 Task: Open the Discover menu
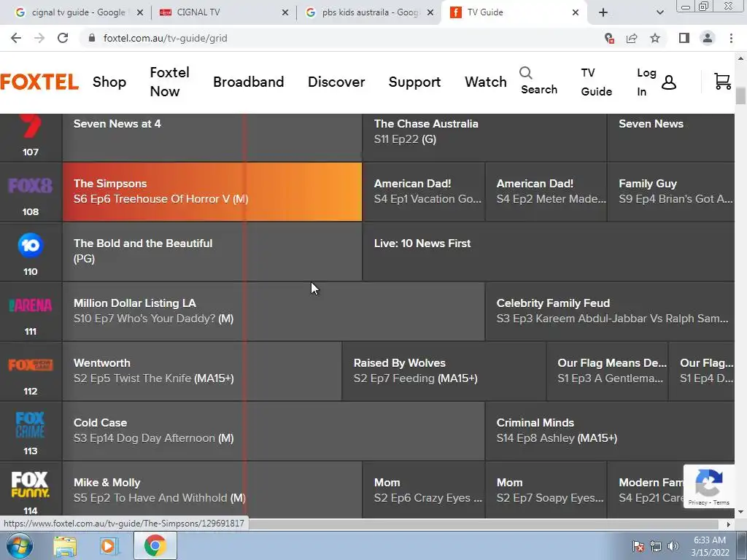(336, 82)
